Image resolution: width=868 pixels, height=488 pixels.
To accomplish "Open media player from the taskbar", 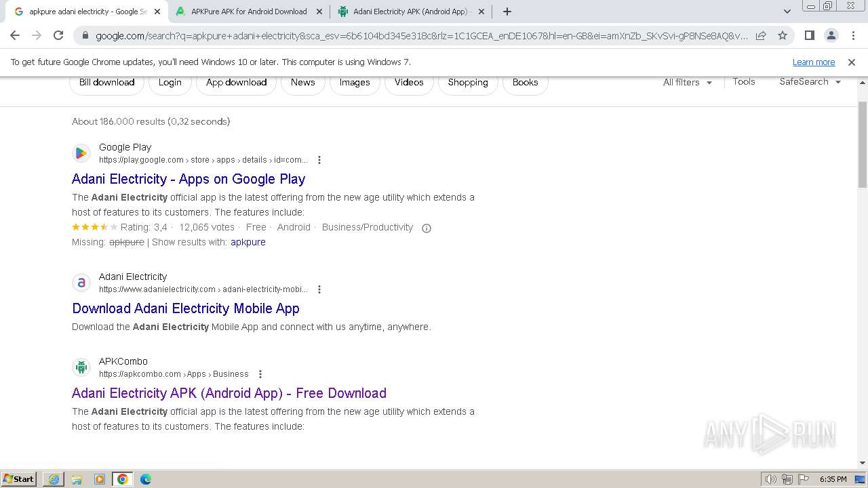I will (x=100, y=479).
